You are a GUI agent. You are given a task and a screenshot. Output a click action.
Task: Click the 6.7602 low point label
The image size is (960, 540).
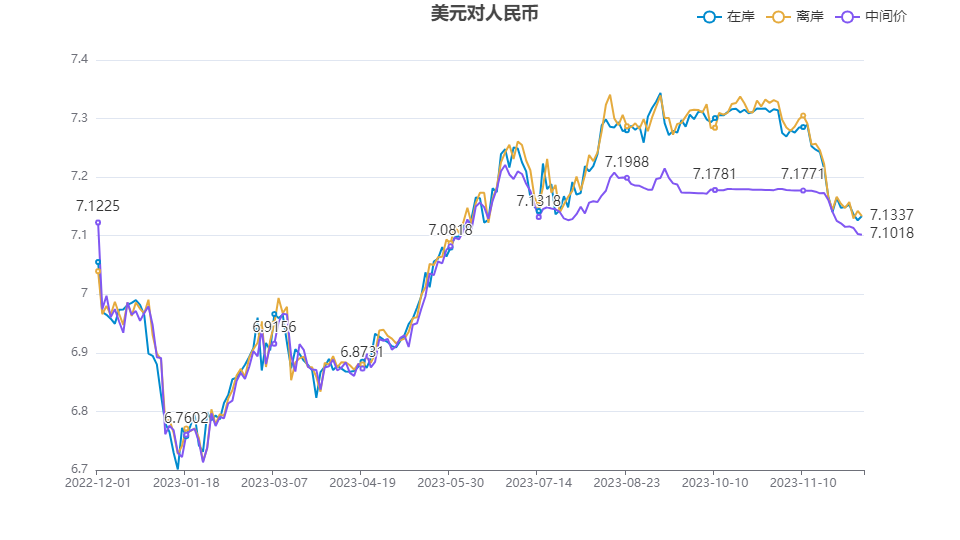(186, 417)
